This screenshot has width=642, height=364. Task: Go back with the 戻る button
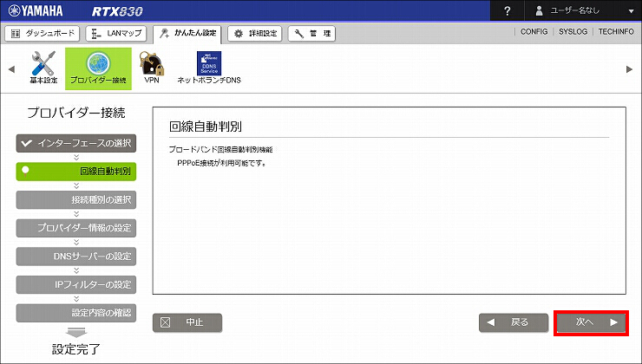point(514,322)
